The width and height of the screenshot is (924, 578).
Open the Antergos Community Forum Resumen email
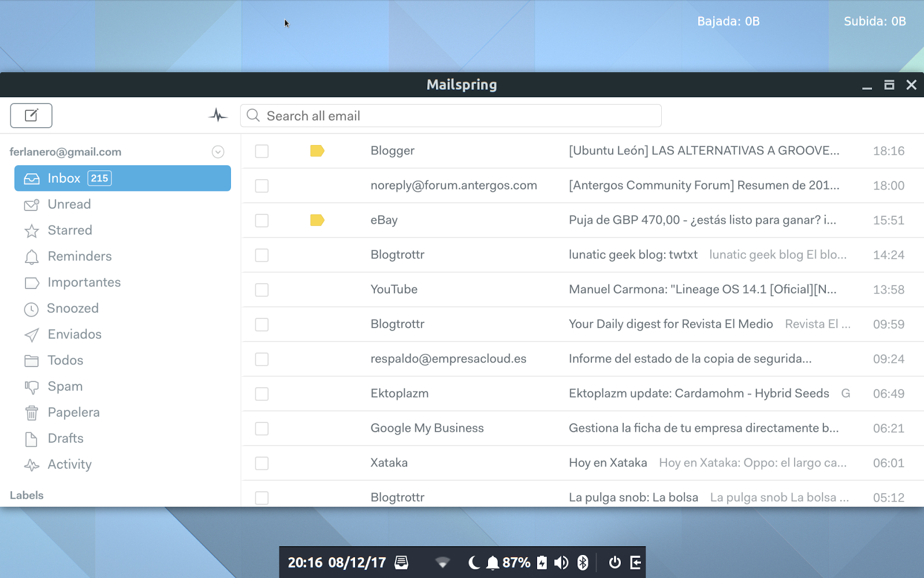tap(583, 186)
